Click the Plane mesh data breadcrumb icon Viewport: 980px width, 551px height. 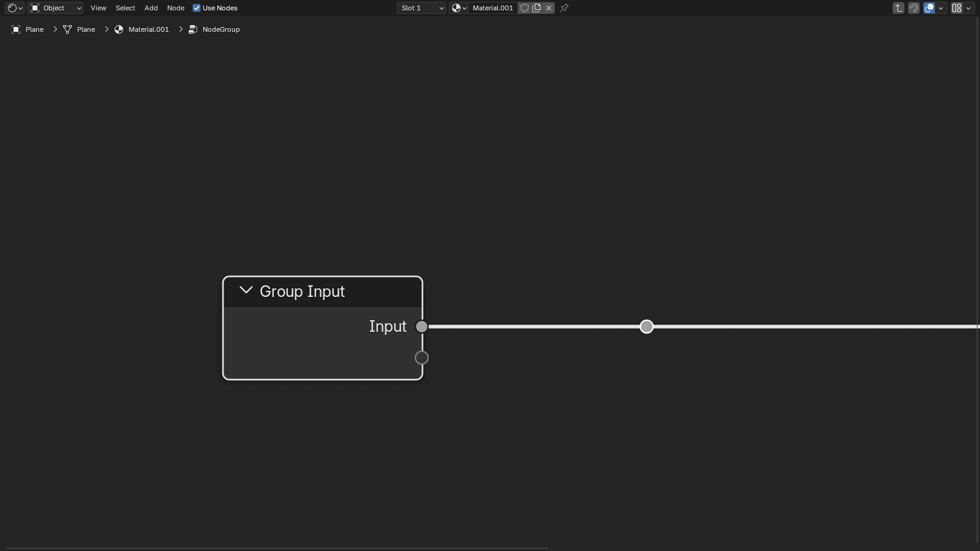click(x=67, y=29)
